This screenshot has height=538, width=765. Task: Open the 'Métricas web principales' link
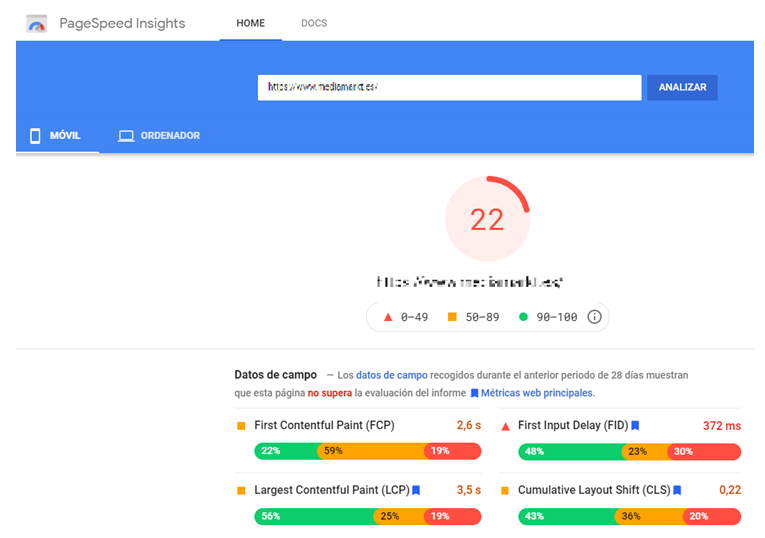537,393
